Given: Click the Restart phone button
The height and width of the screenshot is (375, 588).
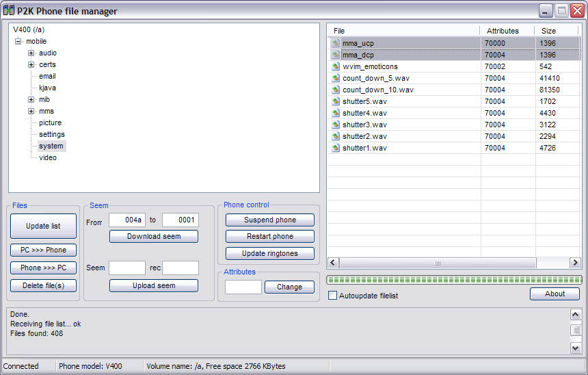Looking at the screenshot, I should (269, 236).
